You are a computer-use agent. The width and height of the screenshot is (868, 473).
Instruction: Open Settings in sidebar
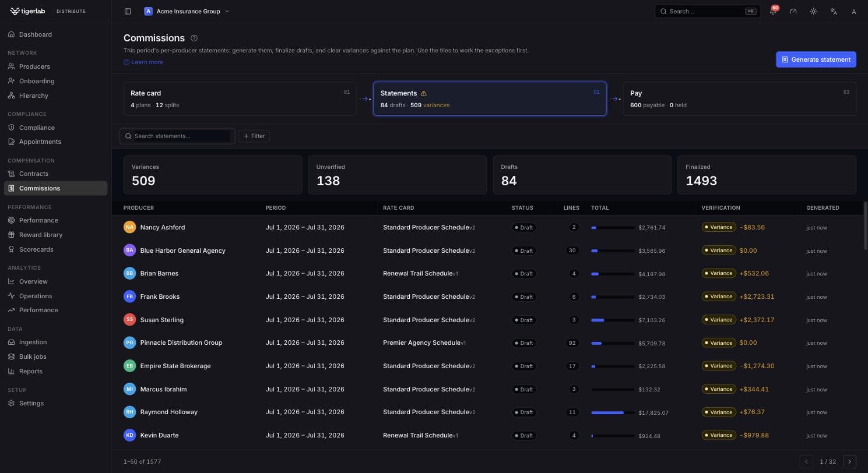(55, 403)
